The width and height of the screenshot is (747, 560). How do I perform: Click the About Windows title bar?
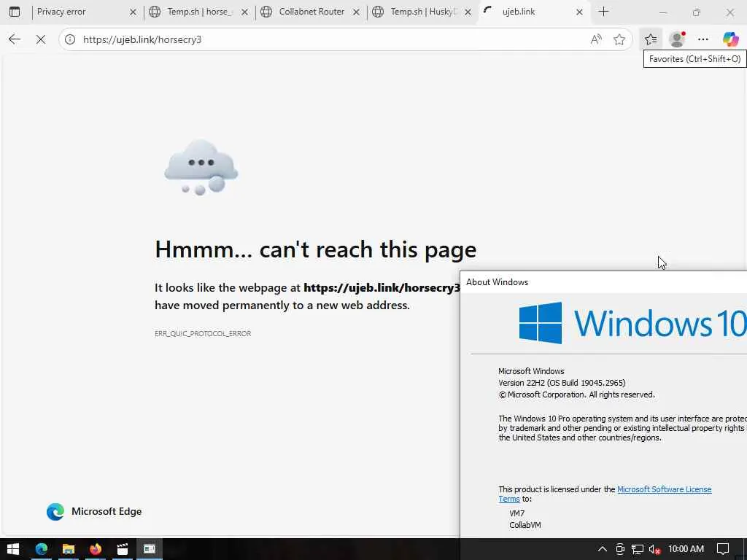coord(603,282)
